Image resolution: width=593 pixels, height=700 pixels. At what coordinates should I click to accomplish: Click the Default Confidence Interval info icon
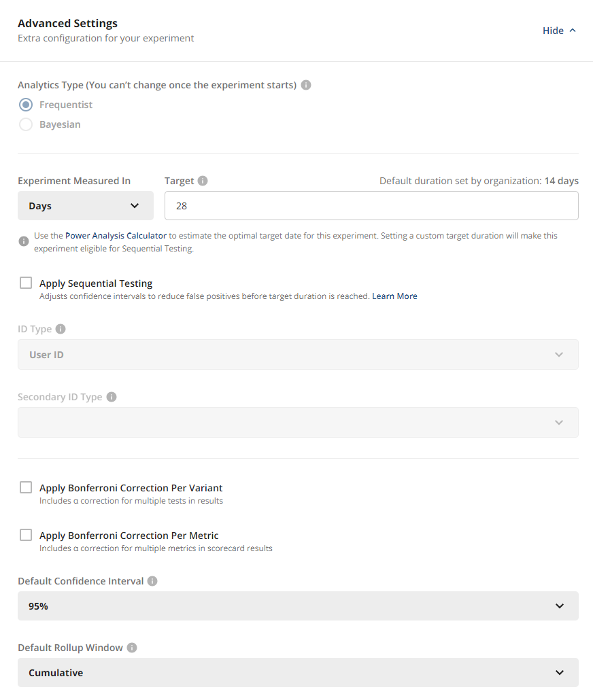(x=151, y=581)
